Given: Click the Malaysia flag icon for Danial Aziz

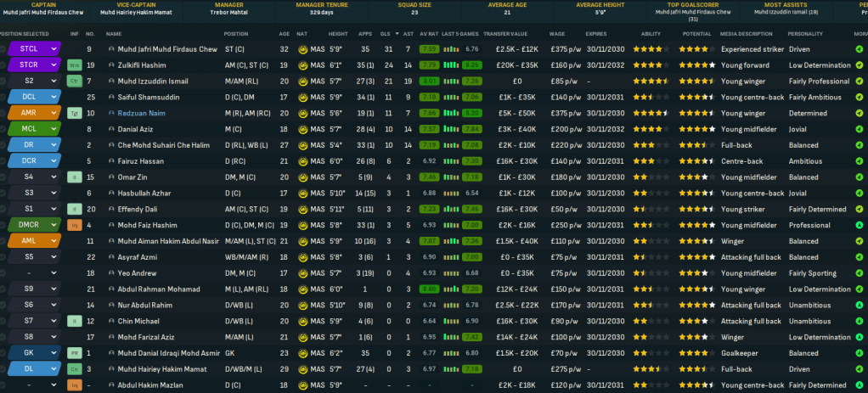Looking at the screenshot, I should (302, 129).
